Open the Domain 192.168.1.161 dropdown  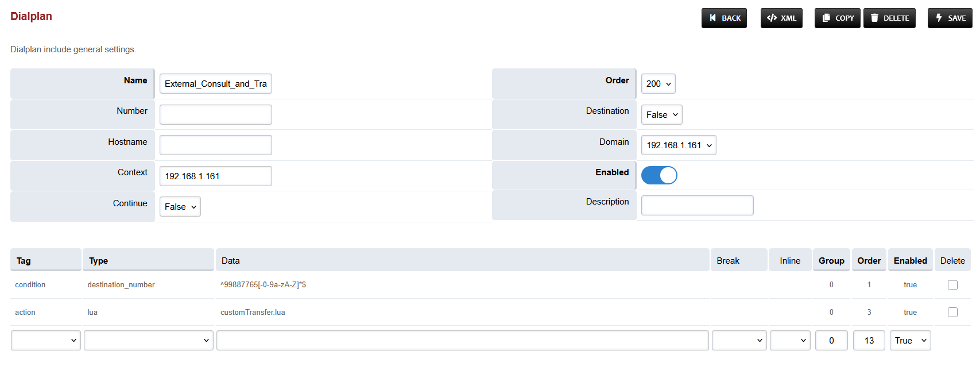[679, 145]
